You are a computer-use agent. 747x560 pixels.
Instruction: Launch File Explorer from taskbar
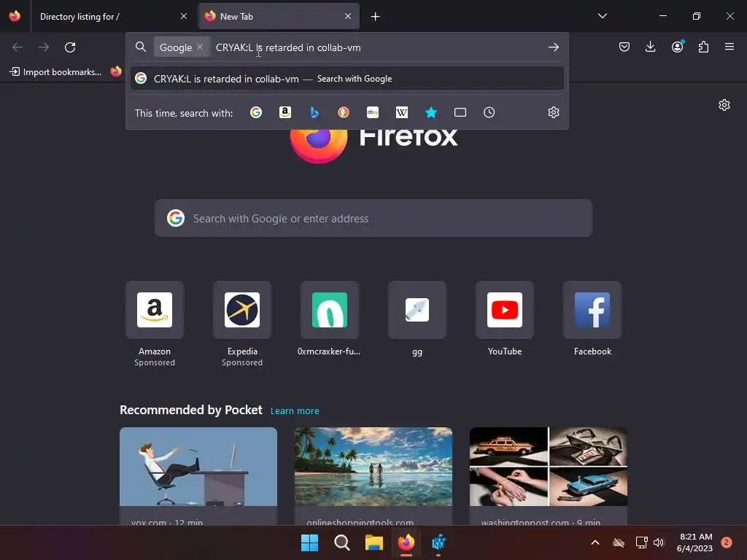(374, 542)
